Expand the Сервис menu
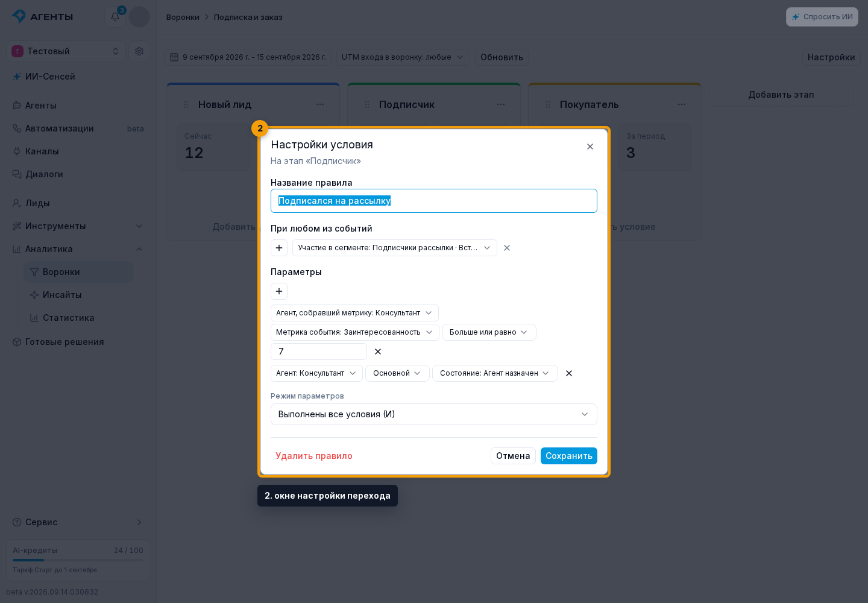Image resolution: width=868 pixels, height=603 pixels. 78,522
